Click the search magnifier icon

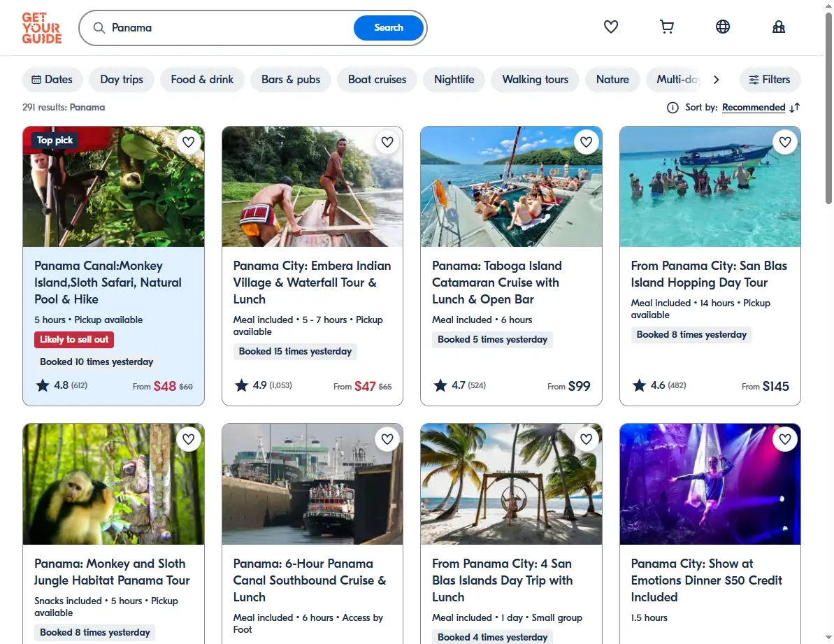[x=99, y=28]
